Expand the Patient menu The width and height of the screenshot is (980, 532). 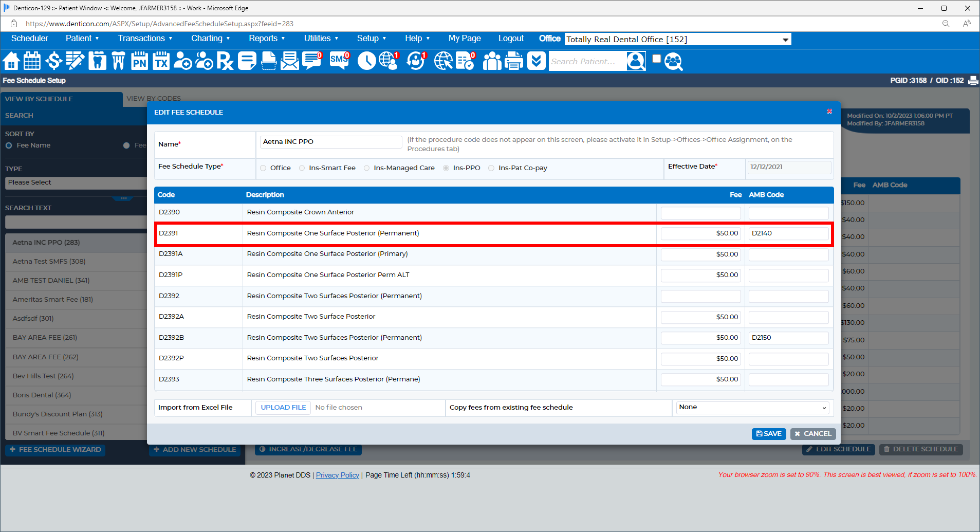point(82,39)
